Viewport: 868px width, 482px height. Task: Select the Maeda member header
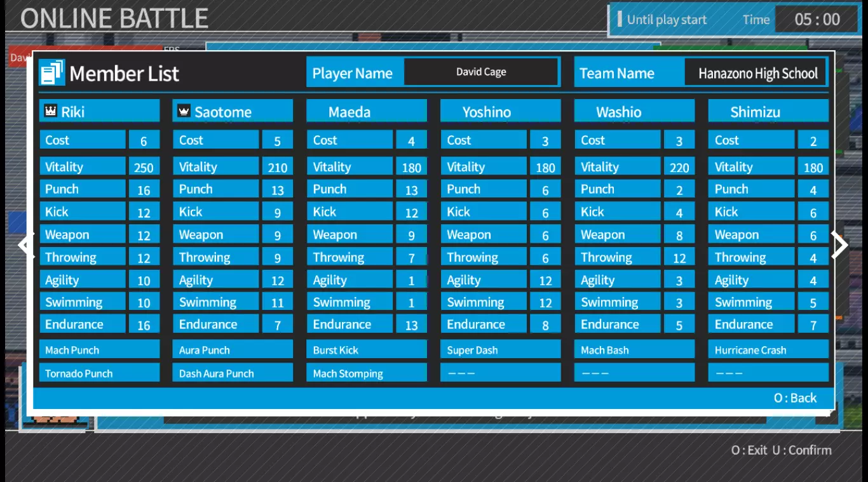[x=367, y=111]
